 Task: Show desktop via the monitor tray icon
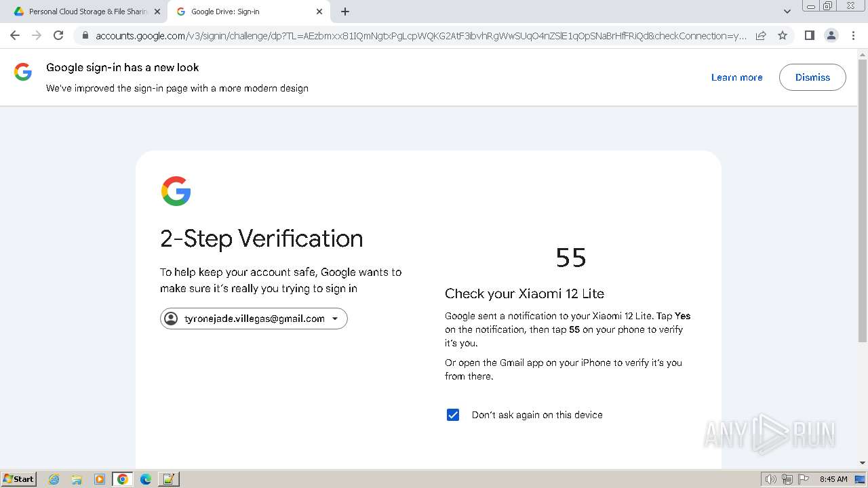[x=860, y=479]
